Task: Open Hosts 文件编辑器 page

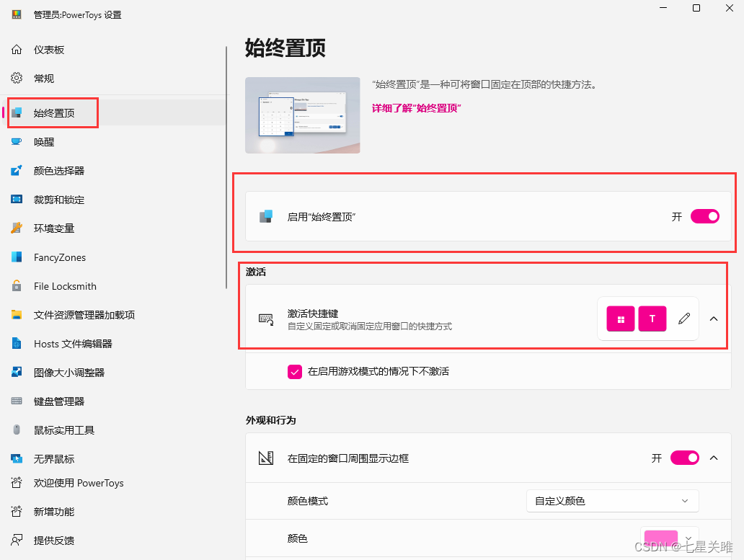Action: [73, 343]
